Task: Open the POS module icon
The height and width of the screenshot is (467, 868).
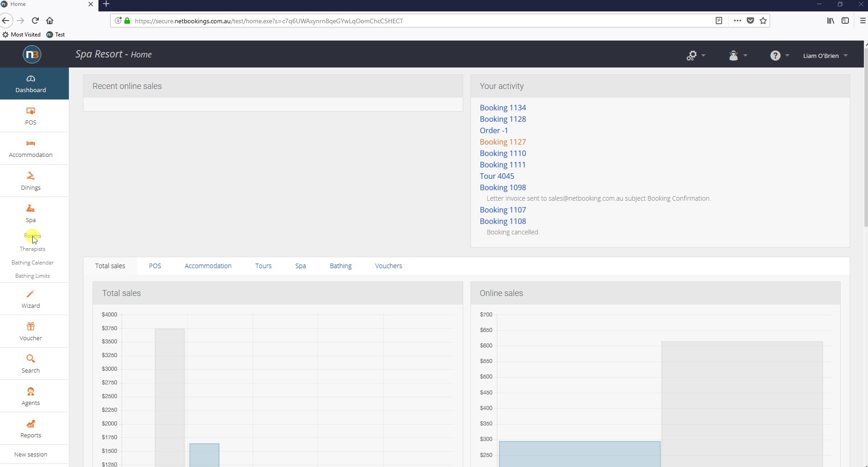Action: pos(31,111)
